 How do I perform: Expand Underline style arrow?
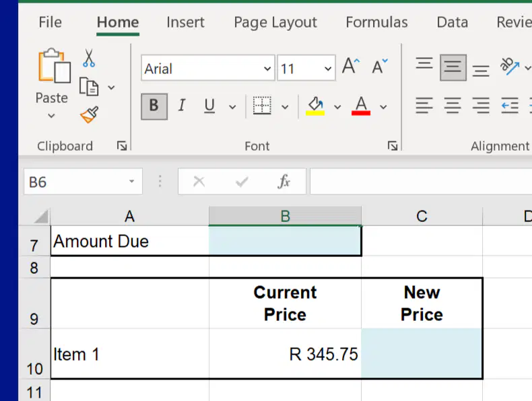(x=232, y=107)
